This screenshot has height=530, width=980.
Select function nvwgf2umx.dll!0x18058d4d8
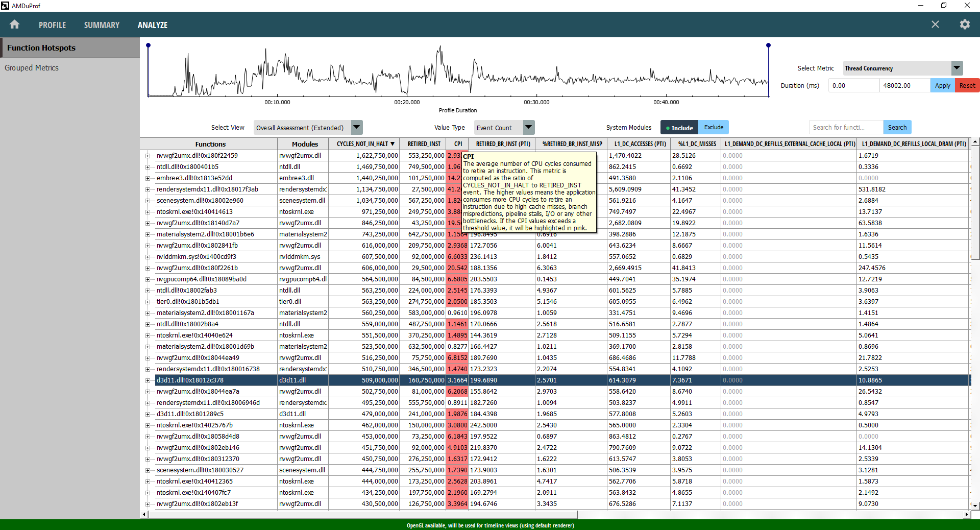tap(198, 437)
